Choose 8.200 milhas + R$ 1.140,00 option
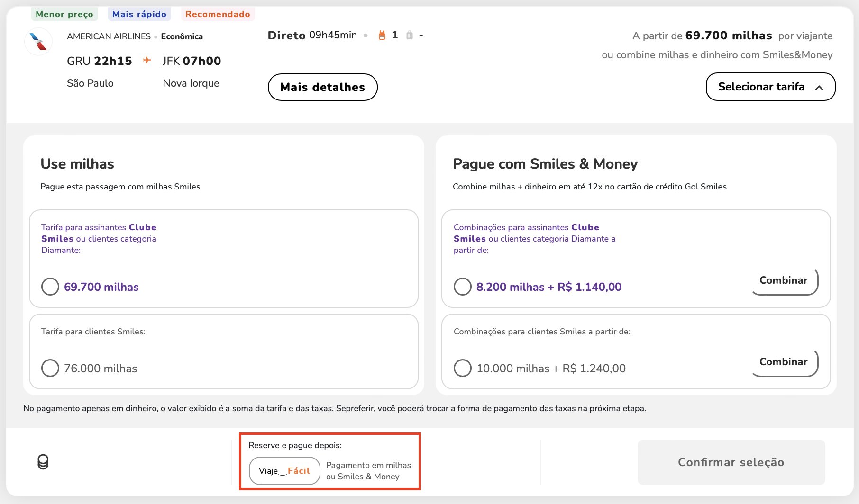The image size is (859, 504). coord(463,287)
